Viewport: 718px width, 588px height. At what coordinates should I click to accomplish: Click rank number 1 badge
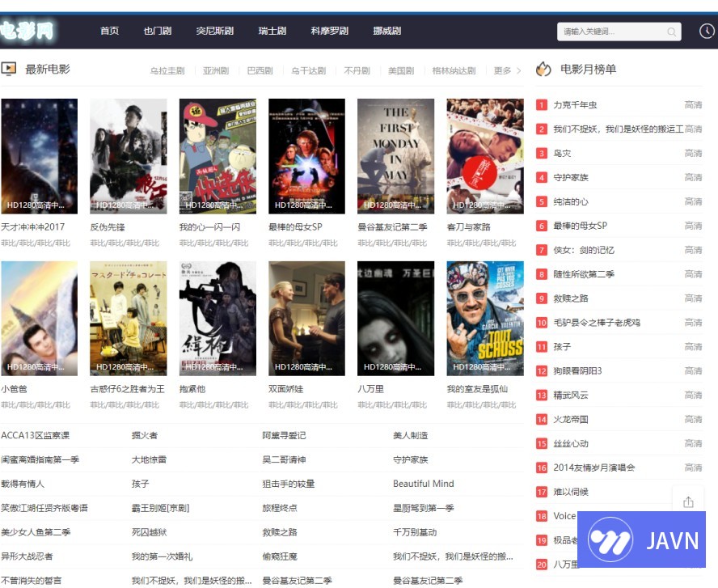click(x=542, y=105)
